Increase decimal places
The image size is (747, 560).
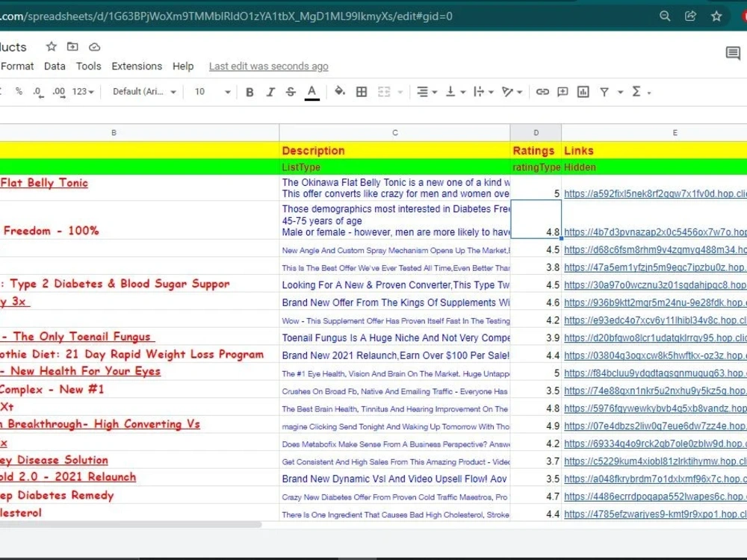pos(58,93)
